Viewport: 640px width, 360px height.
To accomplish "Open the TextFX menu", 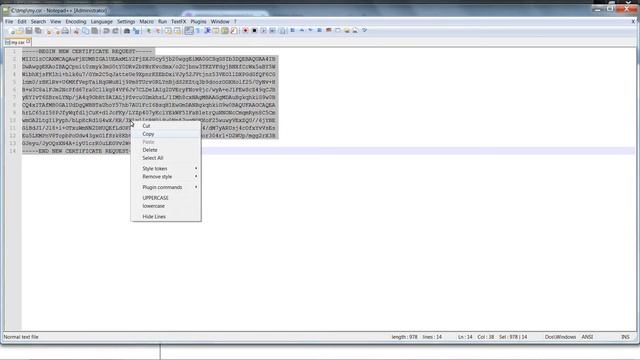I will coord(178,22).
